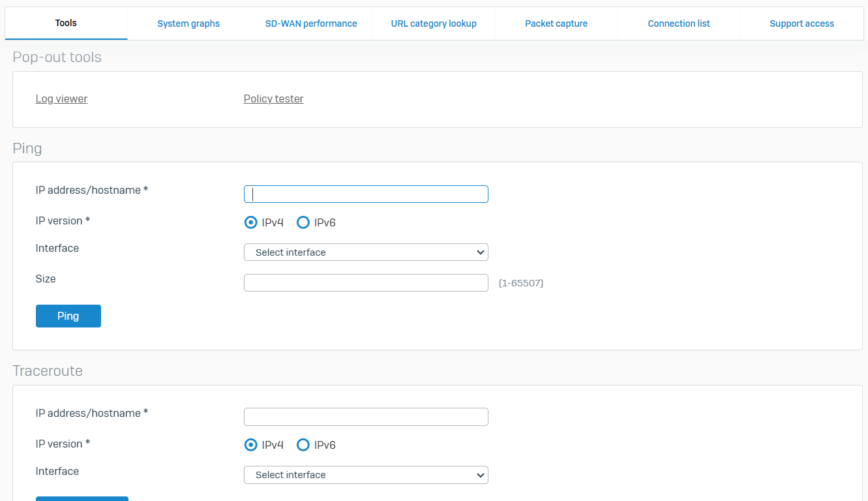Open the Traceroute interface dropdown
The height and width of the screenshot is (501, 868).
click(366, 475)
